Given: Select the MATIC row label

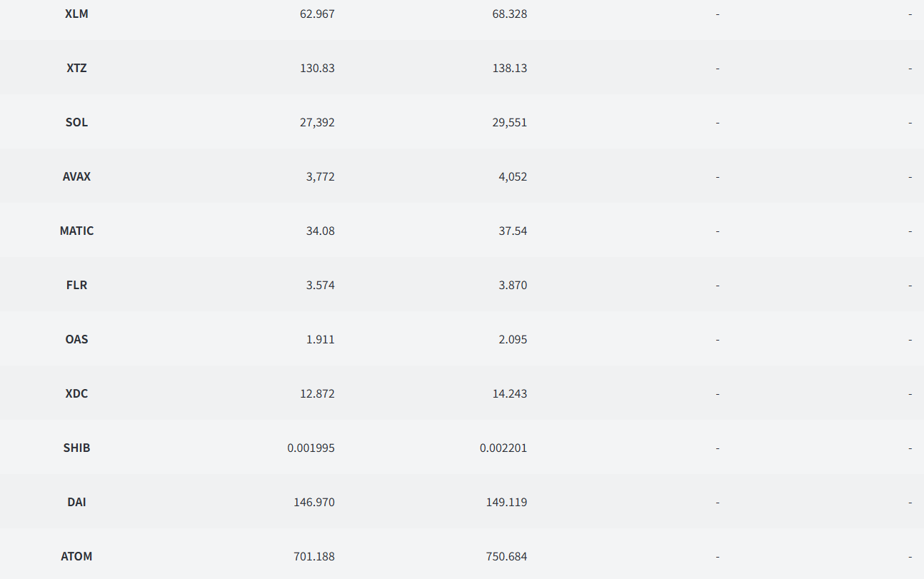Looking at the screenshot, I should click(76, 231).
